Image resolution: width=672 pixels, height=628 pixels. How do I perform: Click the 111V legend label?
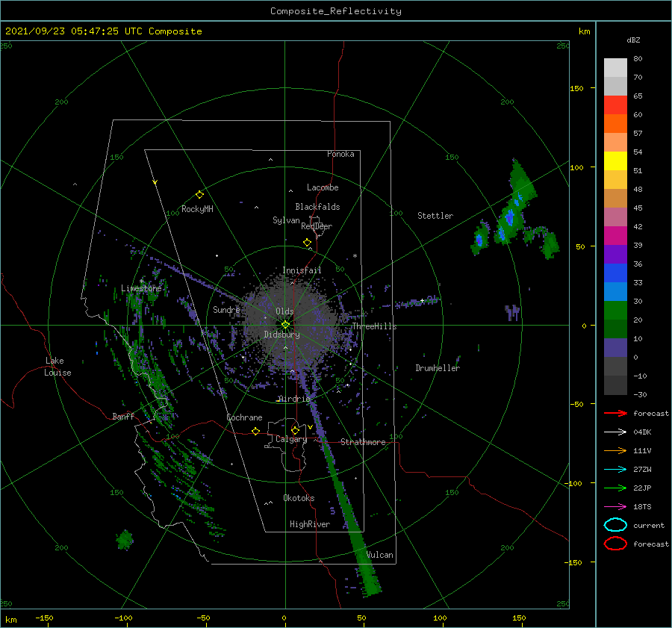(642, 450)
